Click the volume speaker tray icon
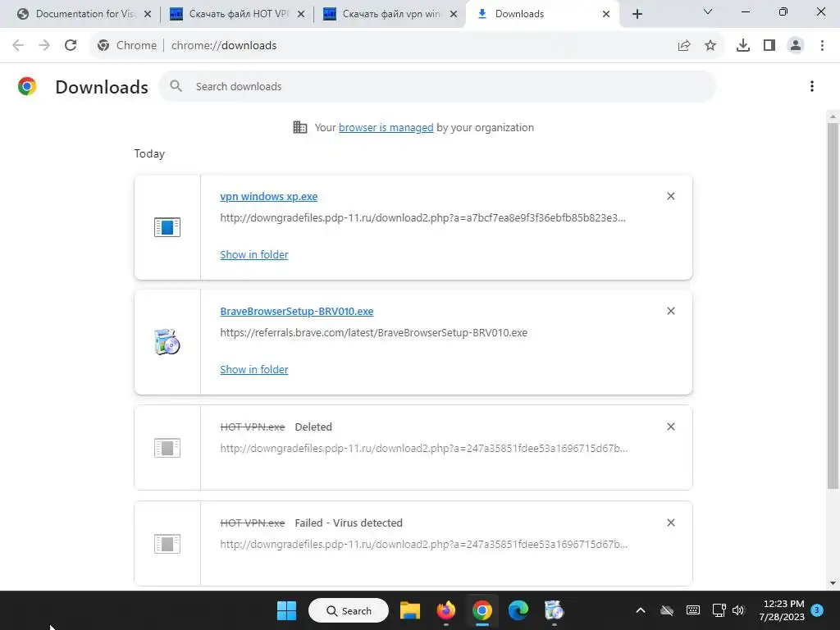The width and height of the screenshot is (840, 630). [738, 610]
